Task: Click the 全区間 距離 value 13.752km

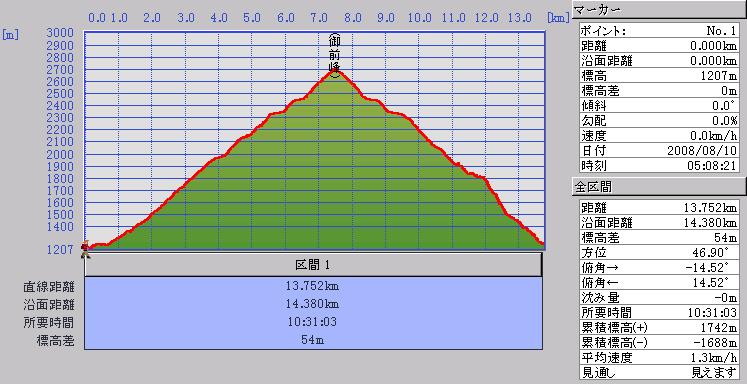Action: pyautogui.click(x=710, y=207)
